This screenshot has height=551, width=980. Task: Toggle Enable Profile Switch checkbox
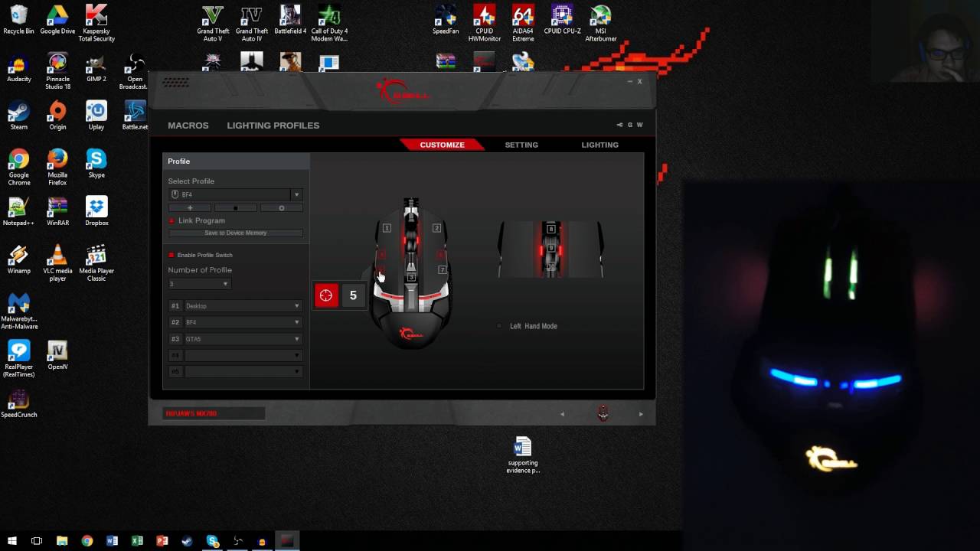[171, 255]
